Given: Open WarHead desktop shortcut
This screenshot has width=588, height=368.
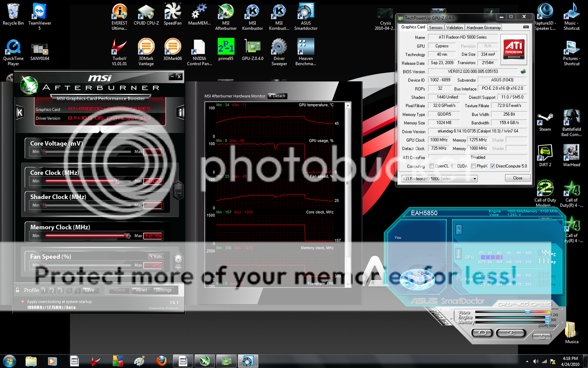Looking at the screenshot, I should [571, 156].
